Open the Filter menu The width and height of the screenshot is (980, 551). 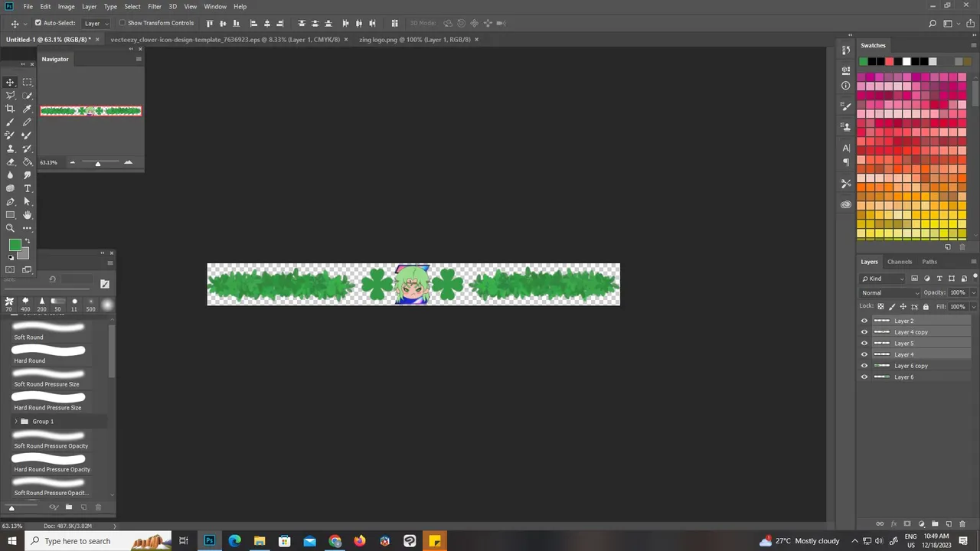pyautogui.click(x=155, y=6)
